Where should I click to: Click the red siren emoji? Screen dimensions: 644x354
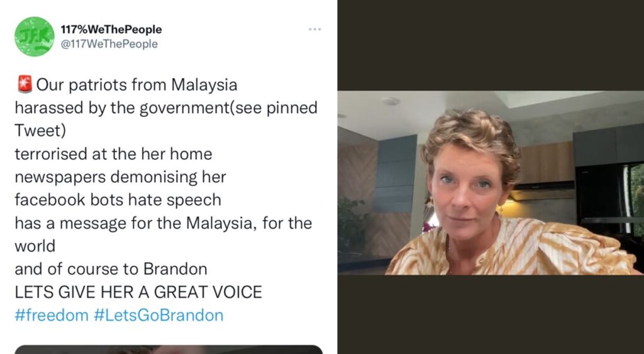25,84
